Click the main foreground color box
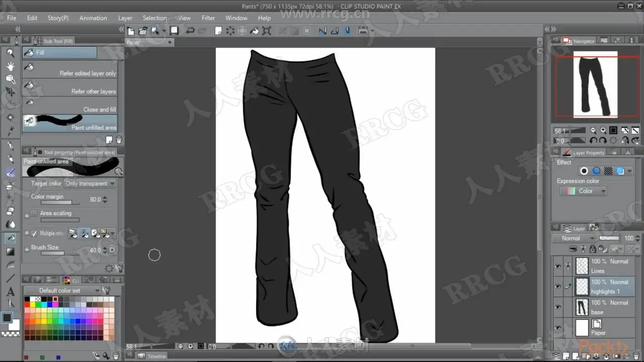The height and width of the screenshot is (362, 644). coord(7,318)
